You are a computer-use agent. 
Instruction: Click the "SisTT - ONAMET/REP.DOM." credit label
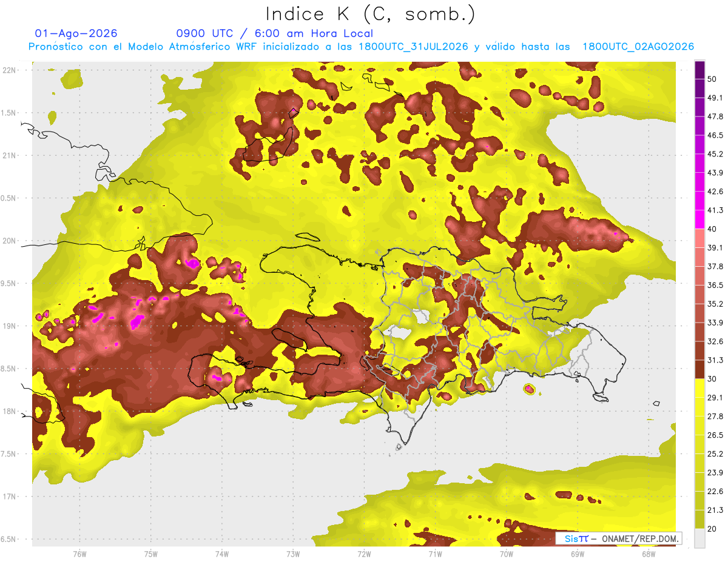619,538
